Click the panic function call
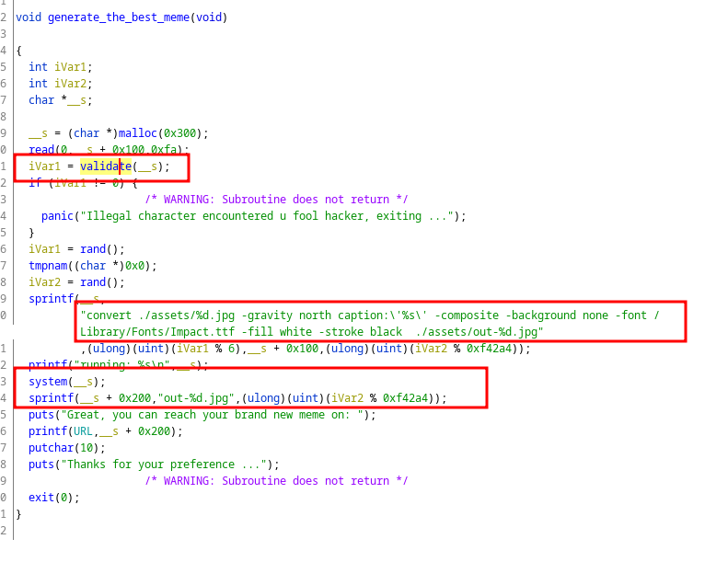728x562 pixels. click(57, 216)
